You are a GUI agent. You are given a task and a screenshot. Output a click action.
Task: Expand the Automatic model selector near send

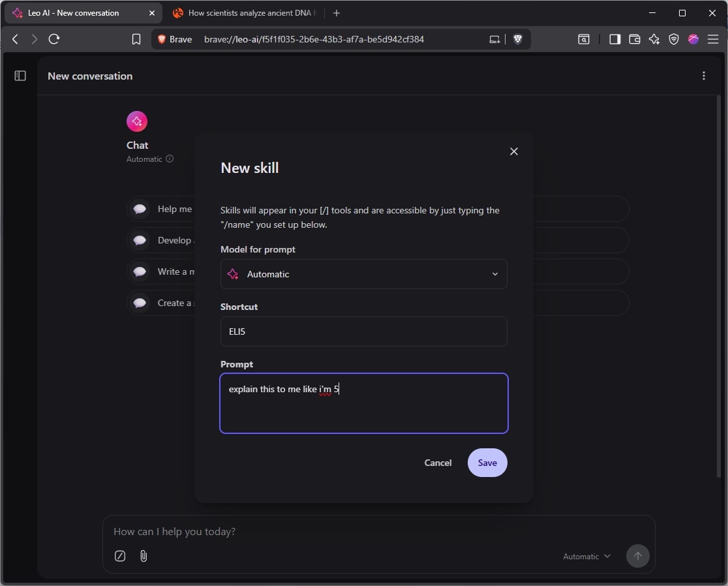pyautogui.click(x=585, y=556)
